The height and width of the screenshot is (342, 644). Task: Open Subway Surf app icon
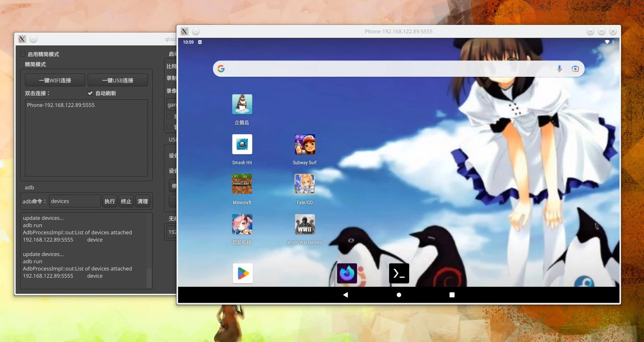click(x=305, y=144)
